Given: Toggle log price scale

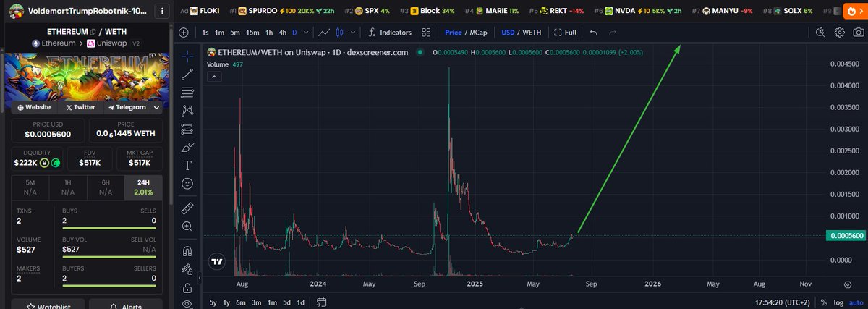Looking at the screenshot, I should pos(838,302).
